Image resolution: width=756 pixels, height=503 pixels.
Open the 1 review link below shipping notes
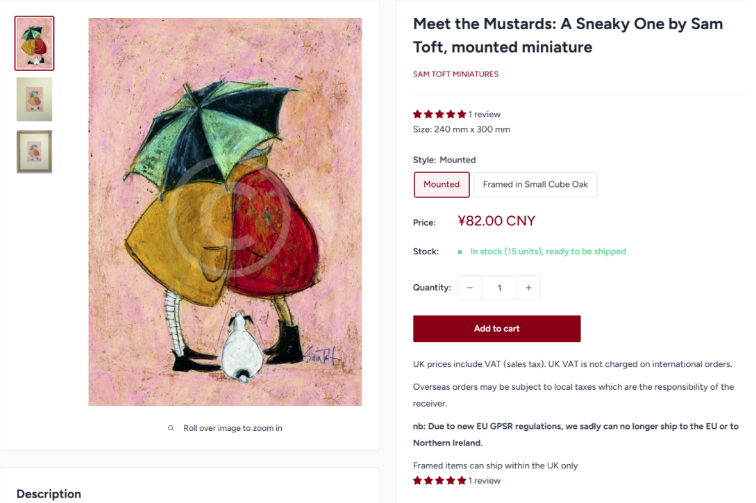[x=485, y=481]
